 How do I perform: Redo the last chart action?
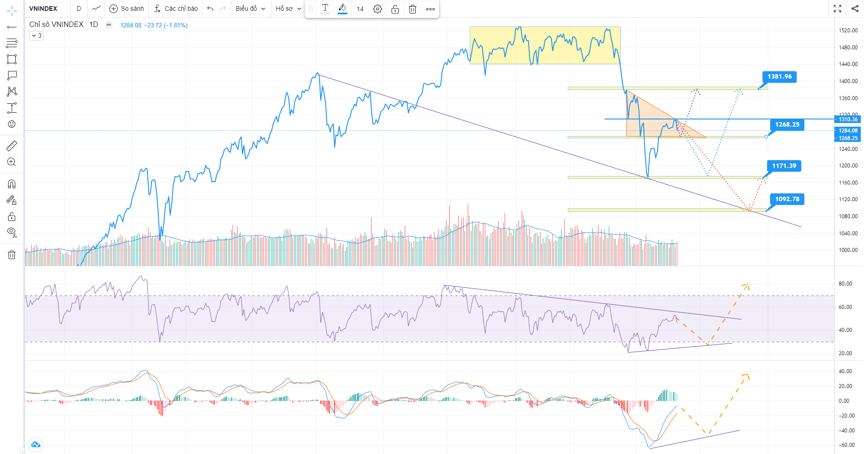[x=223, y=9]
